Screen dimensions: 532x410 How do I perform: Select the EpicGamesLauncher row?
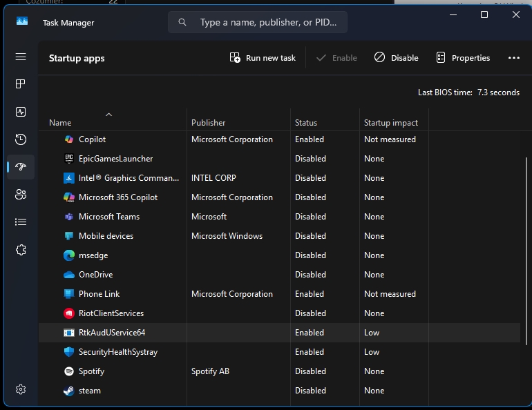[x=279, y=159]
